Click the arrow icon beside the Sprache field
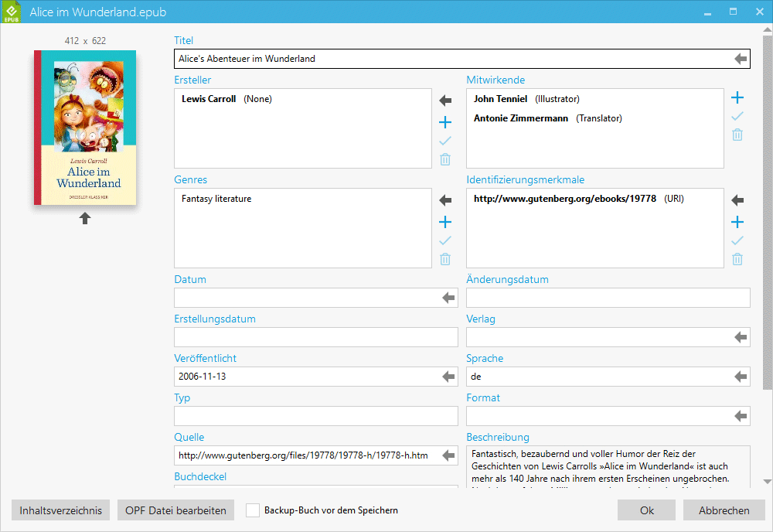The image size is (773, 532). click(741, 377)
